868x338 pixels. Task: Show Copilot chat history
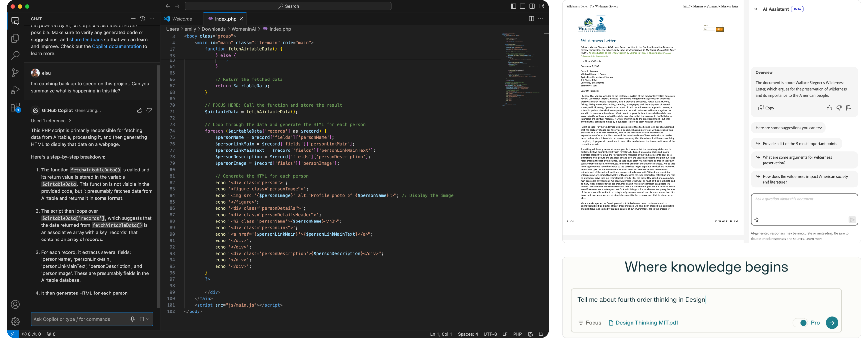click(x=142, y=19)
